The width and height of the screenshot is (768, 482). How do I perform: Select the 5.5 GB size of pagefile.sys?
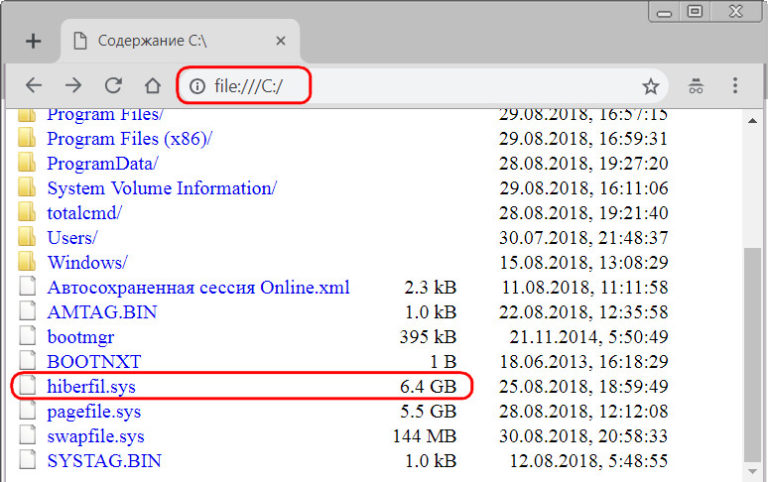pyautogui.click(x=428, y=411)
